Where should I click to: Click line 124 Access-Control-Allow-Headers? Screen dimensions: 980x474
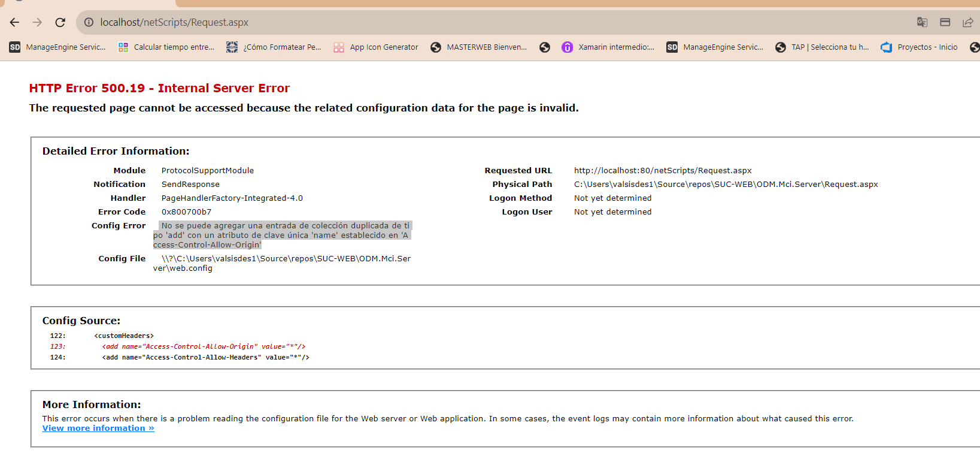click(x=205, y=358)
